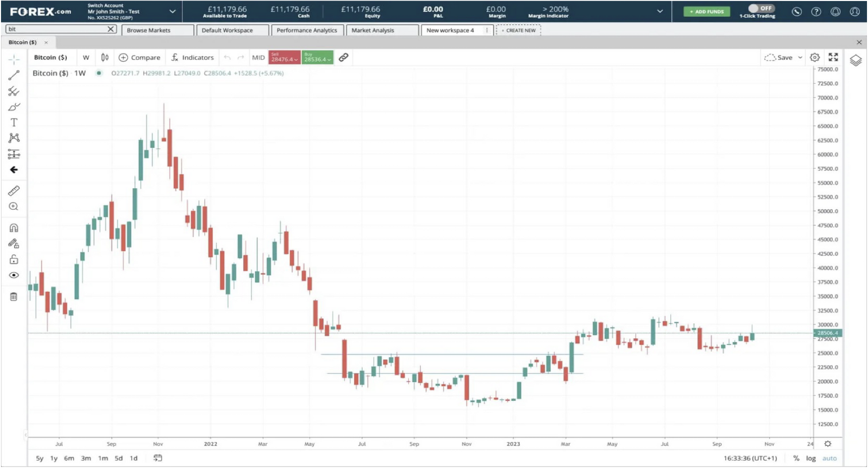Expand the account balance summary chevron
The width and height of the screenshot is (868, 468).
pos(660,11)
